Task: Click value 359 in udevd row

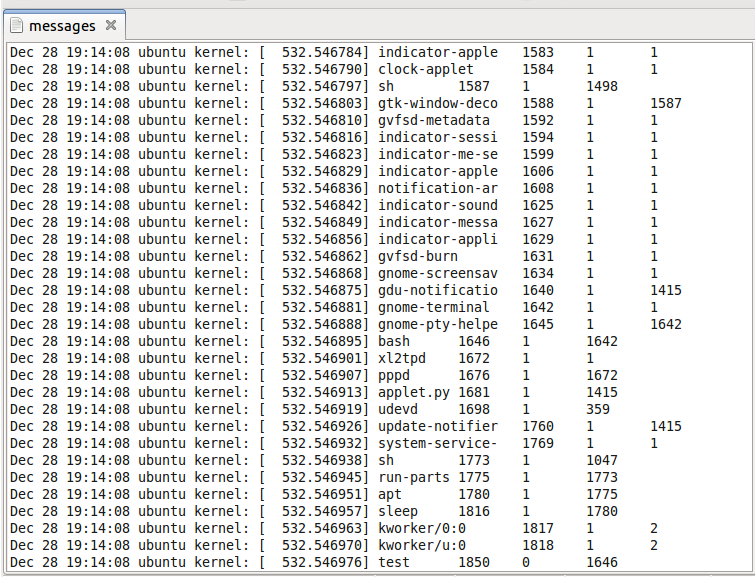Action: click(x=598, y=409)
